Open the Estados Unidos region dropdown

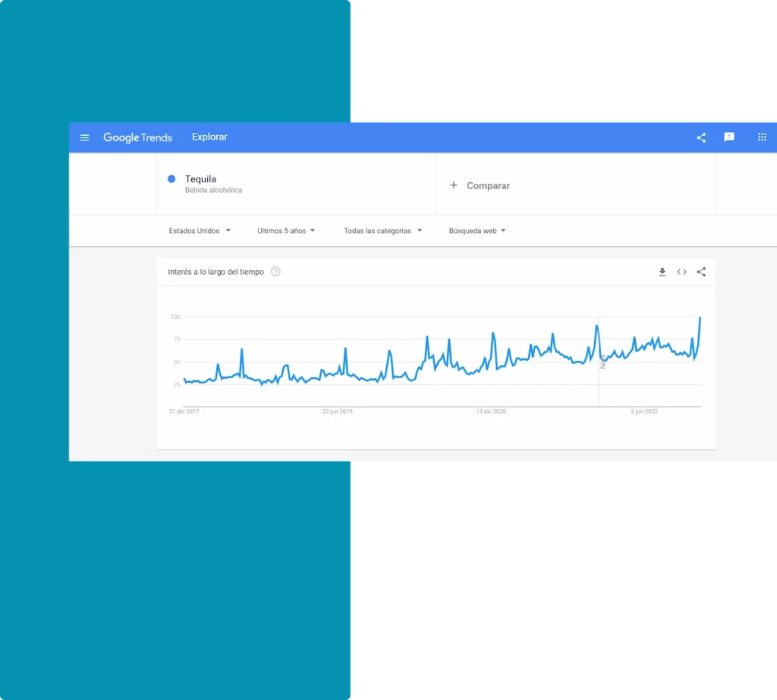click(200, 231)
